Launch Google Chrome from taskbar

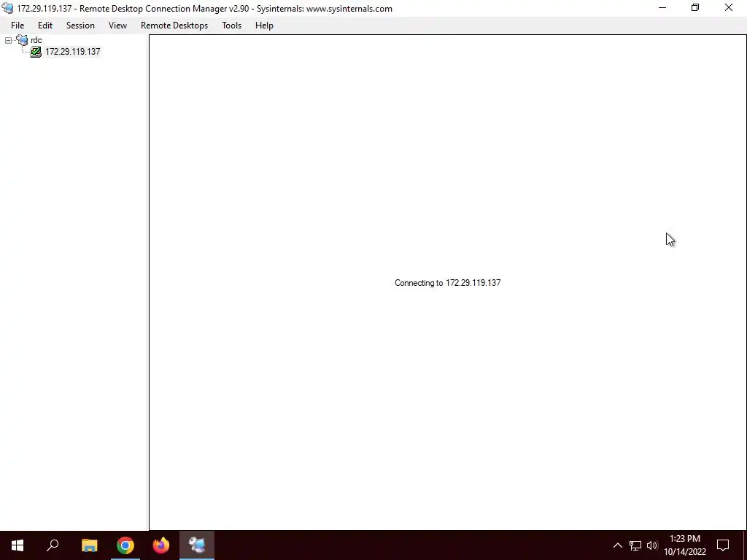(x=125, y=545)
